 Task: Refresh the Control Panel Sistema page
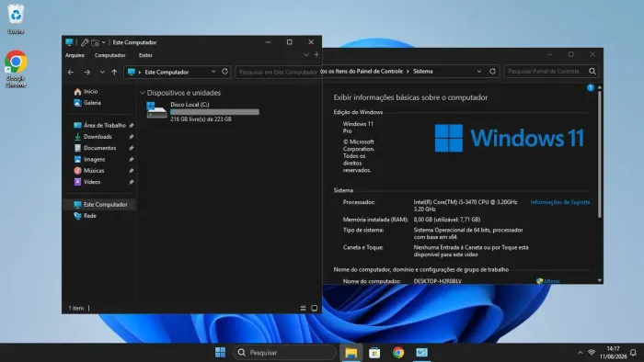click(x=492, y=72)
